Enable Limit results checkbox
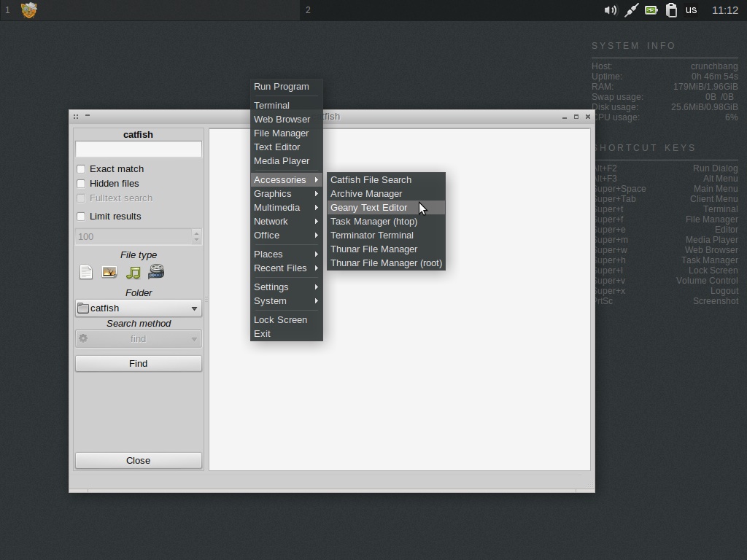Viewport: 747px width, 560px height. pyautogui.click(x=81, y=216)
